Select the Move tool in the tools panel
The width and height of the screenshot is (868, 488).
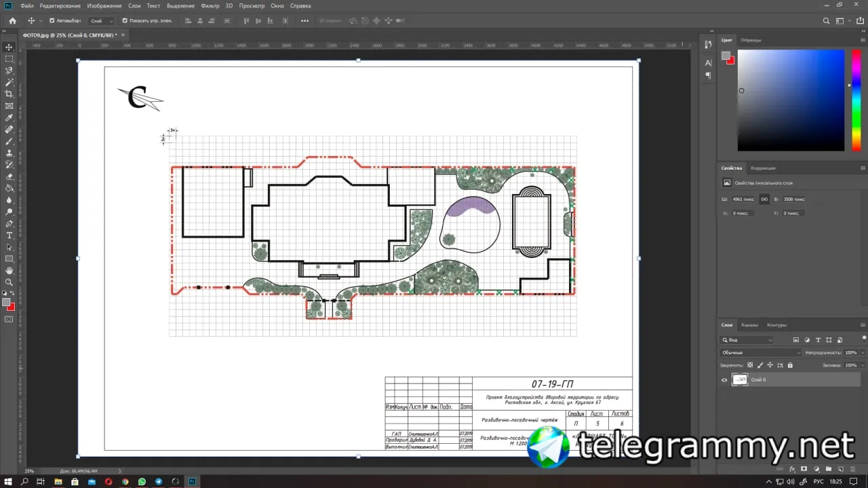(x=9, y=47)
